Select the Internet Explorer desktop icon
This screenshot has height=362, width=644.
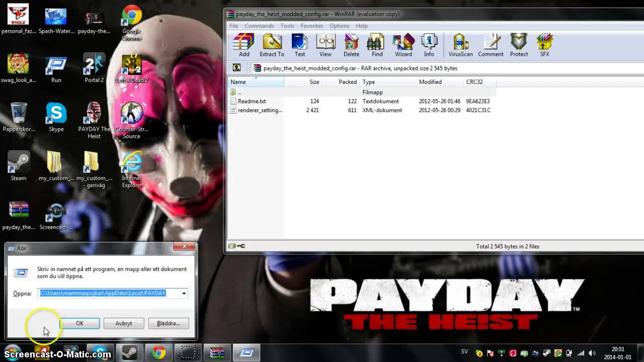click(x=132, y=169)
